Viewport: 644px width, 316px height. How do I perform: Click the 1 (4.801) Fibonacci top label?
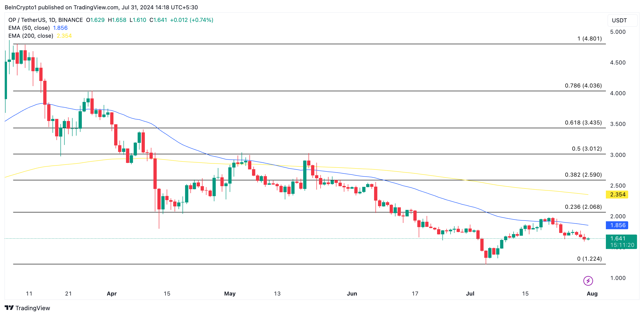pyautogui.click(x=589, y=39)
